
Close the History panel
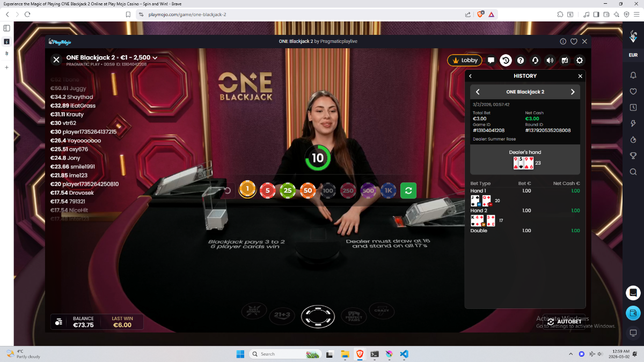tap(580, 76)
